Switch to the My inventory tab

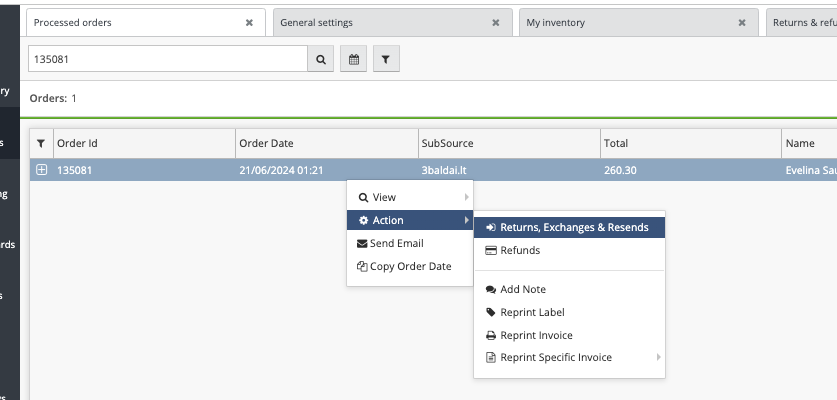tap(620, 23)
